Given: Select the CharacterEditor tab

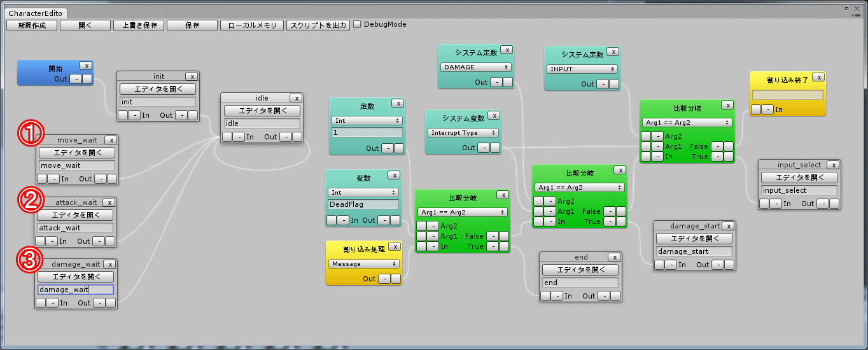Looking at the screenshot, I should pyautogui.click(x=36, y=13).
